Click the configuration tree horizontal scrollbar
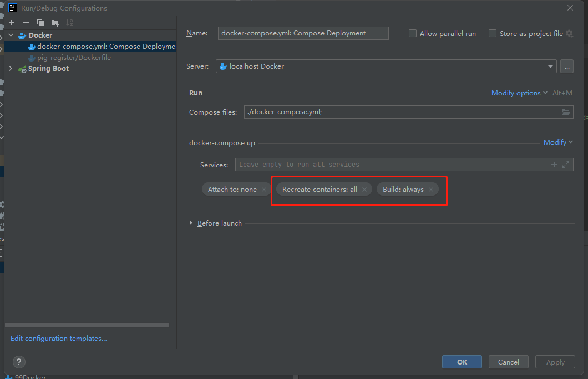 point(87,325)
